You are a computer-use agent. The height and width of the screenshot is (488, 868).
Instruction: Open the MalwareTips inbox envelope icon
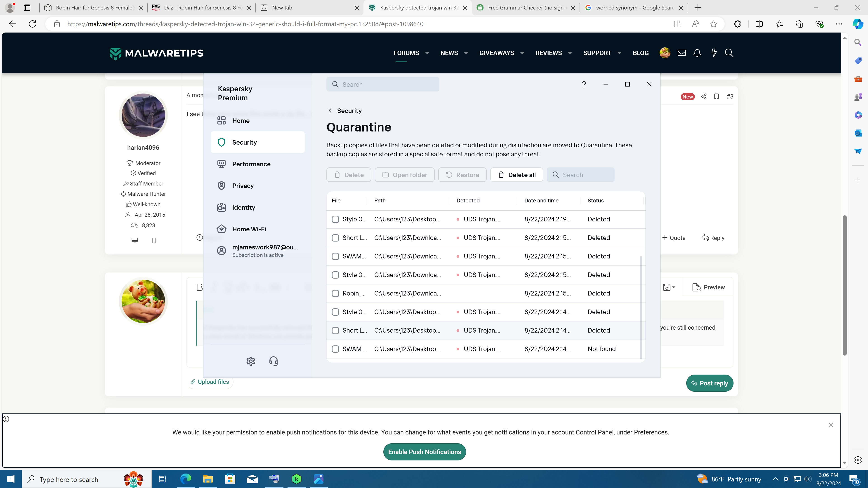point(682,53)
